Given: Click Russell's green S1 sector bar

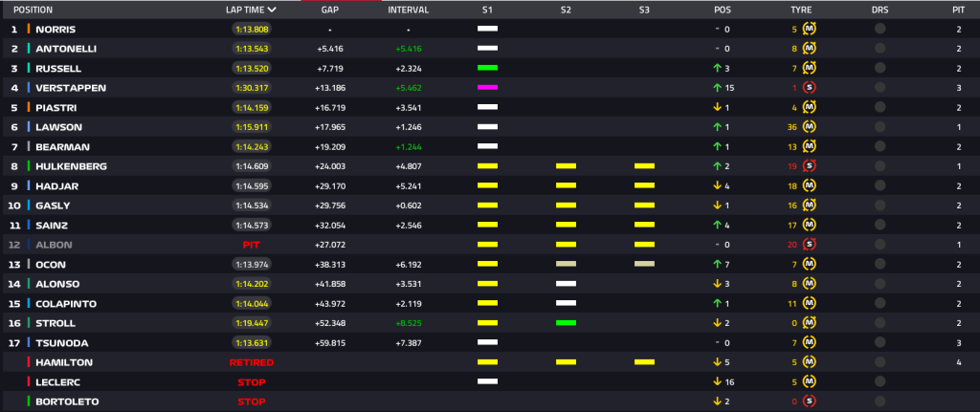Looking at the screenshot, I should pos(487,68).
